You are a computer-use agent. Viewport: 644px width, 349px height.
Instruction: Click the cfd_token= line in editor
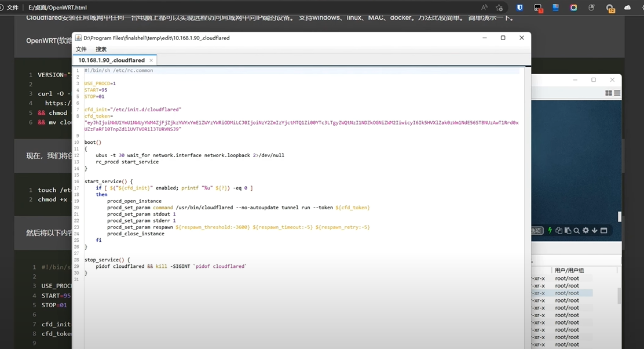pos(98,117)
